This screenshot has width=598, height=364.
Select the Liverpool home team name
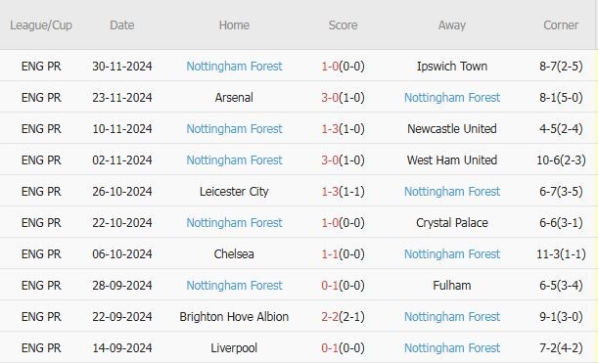pos(234,348)
